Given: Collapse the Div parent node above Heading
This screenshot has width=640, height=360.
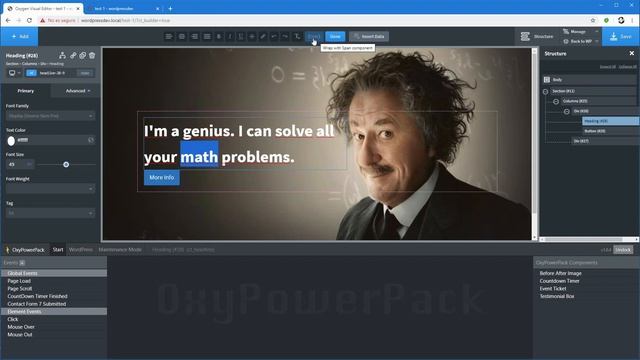Looking at the screenshot, I should click(567, 111).
